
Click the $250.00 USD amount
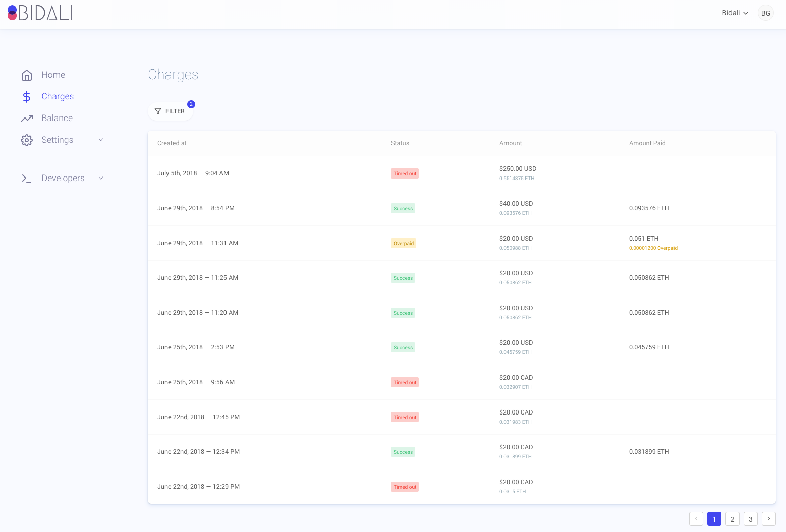point(518,169)
